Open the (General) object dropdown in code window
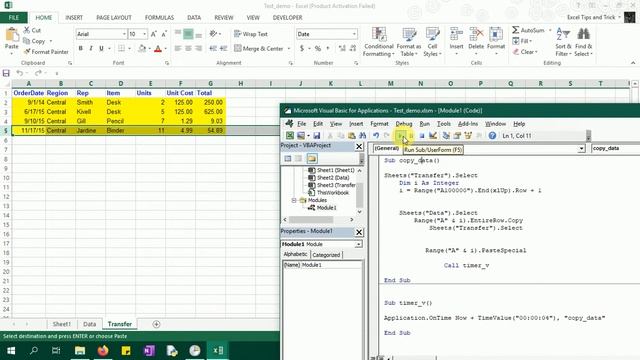The image size is (640, 360). 581,149
